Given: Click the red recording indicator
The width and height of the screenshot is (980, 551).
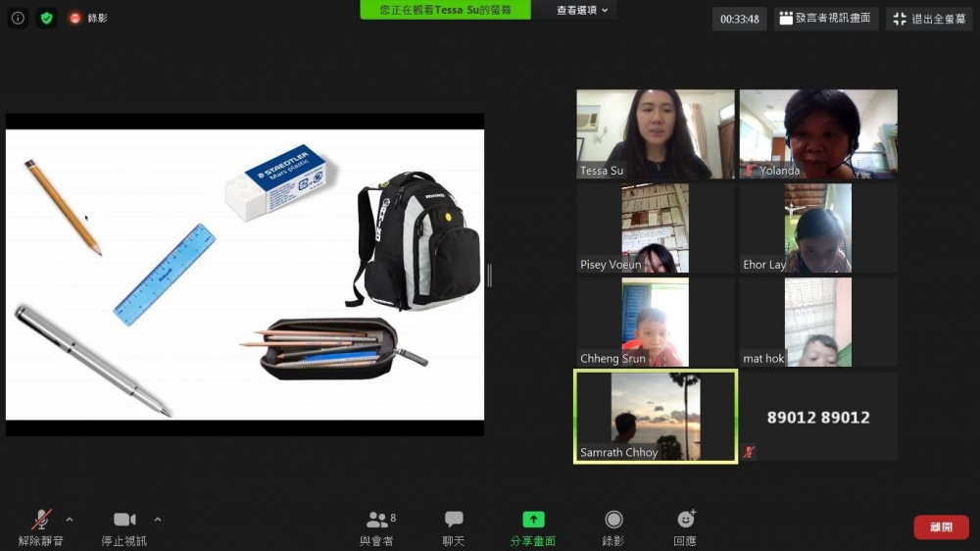Looking at the screenshot, I should coord(75,18).
